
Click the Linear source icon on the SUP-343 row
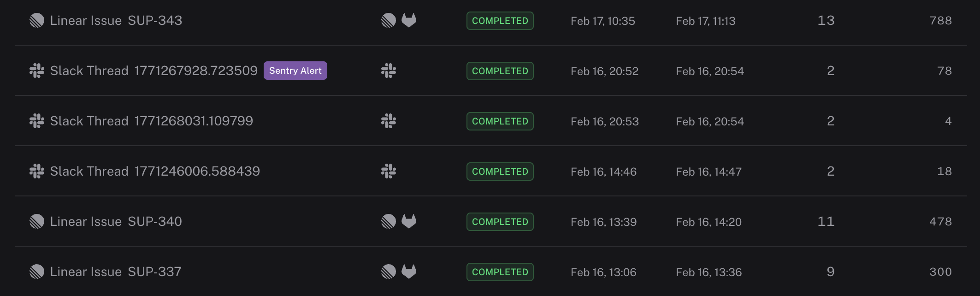(389, 21)
